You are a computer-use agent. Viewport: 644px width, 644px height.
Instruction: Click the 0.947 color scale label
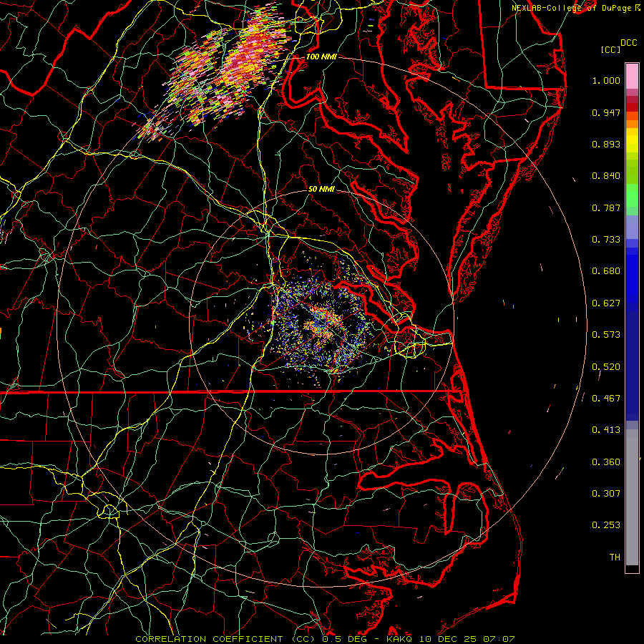(606, 112)
